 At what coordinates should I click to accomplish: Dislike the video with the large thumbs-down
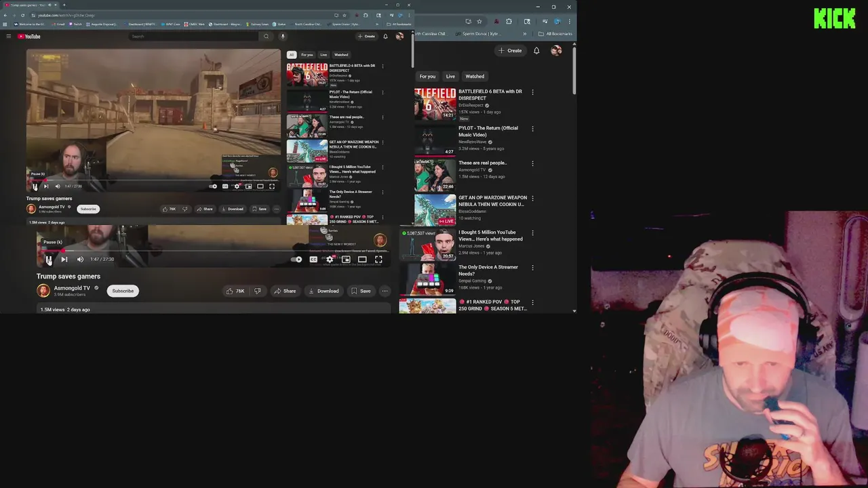(x=258, y=291)
